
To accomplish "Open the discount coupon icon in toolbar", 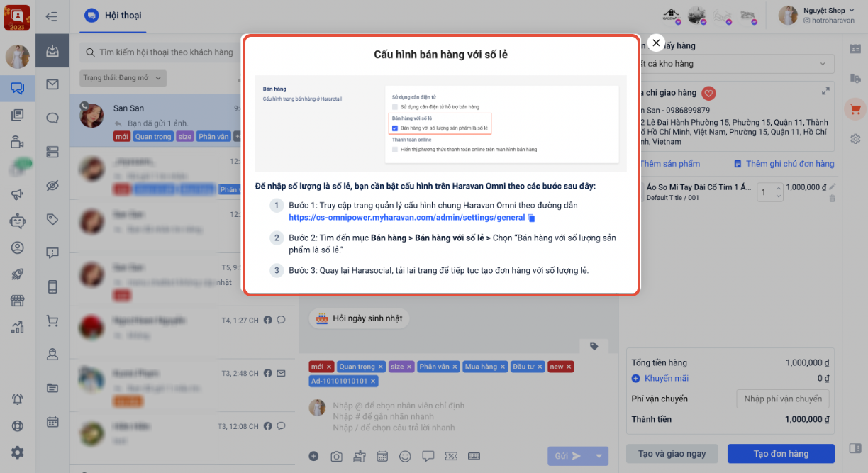I will pos(450,456).
